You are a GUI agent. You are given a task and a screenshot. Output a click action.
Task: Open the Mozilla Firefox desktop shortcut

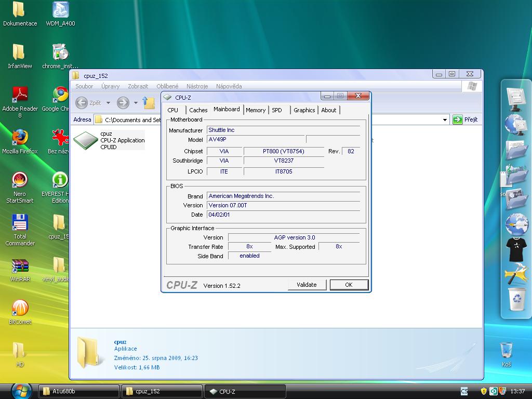point(20,138)
